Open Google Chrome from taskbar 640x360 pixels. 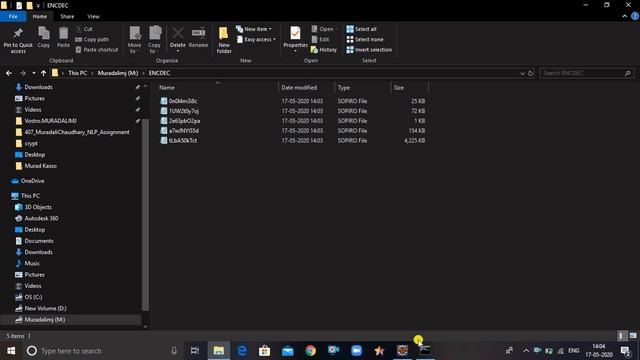pos(310,351)
